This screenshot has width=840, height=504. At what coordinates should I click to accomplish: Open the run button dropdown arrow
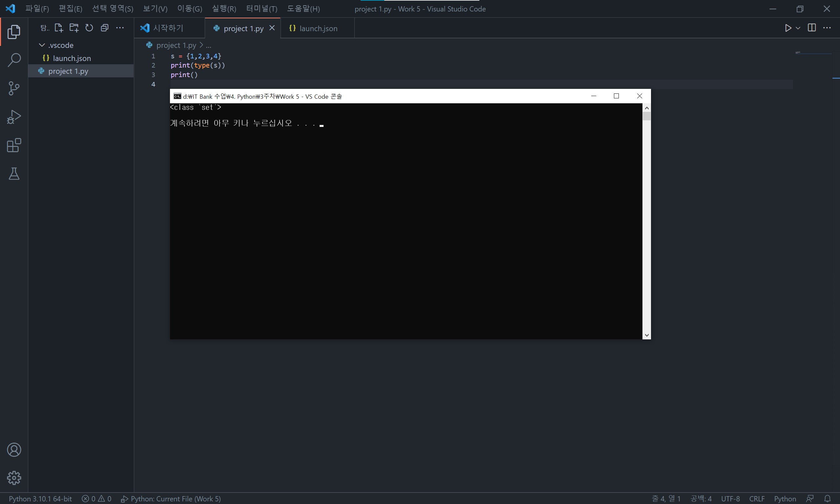[x=798, y=28]
